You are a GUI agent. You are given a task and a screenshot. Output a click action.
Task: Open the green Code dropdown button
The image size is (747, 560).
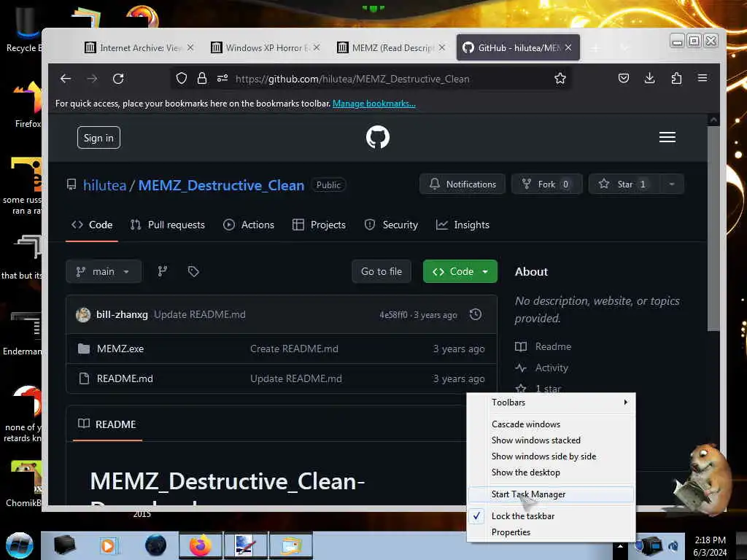460,271
